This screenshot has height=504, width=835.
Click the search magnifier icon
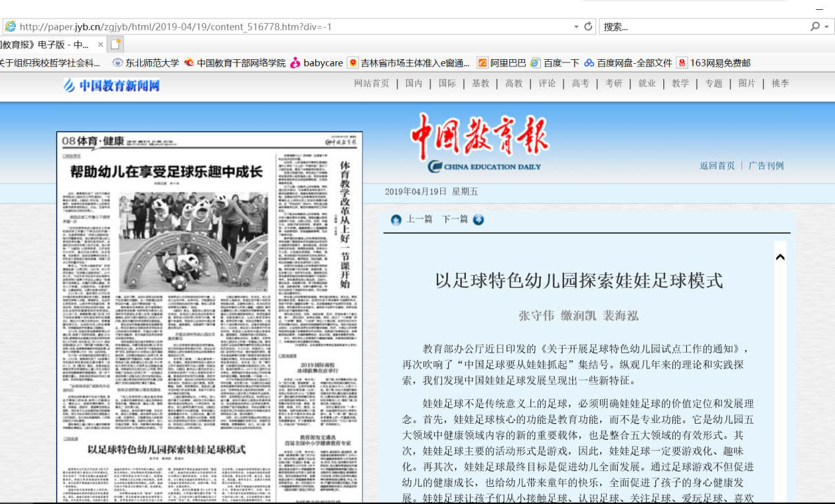(815, 27)
